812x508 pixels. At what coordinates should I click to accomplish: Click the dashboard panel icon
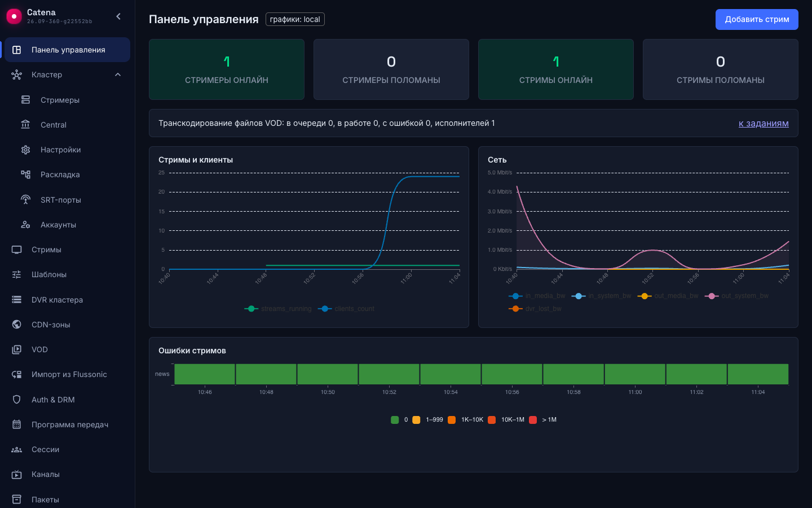[x=17, y=50]
